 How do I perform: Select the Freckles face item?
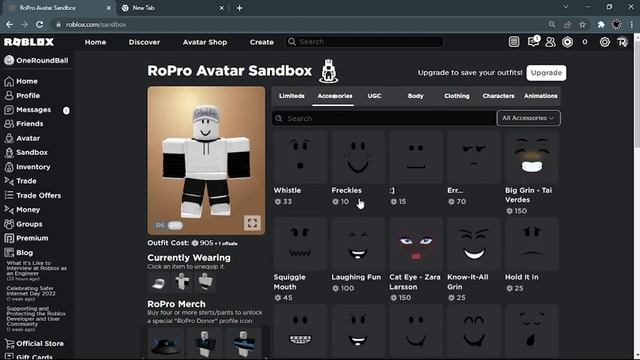pyautogui.click(x=358, y=157)
